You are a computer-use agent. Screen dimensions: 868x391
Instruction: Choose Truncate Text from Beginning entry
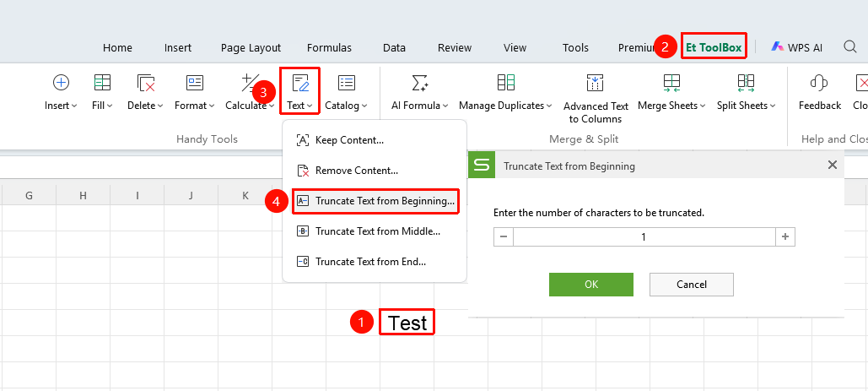click(375, 201)
